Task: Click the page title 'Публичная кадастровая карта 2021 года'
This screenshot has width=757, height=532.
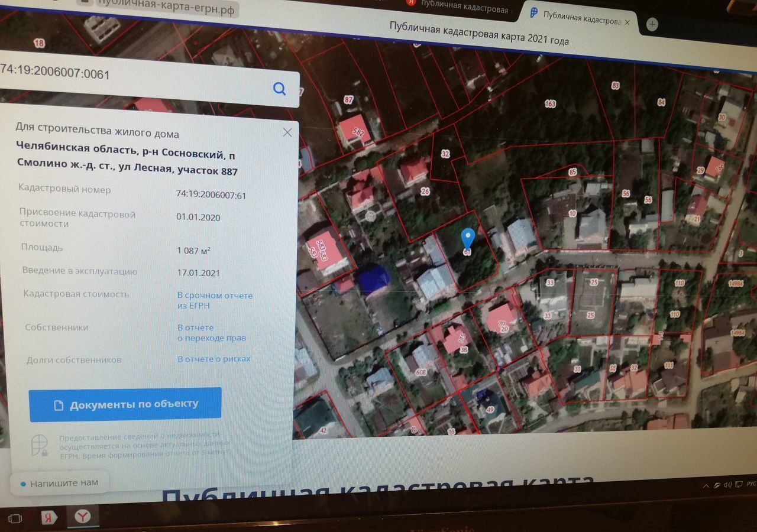Action: [479, 34]
